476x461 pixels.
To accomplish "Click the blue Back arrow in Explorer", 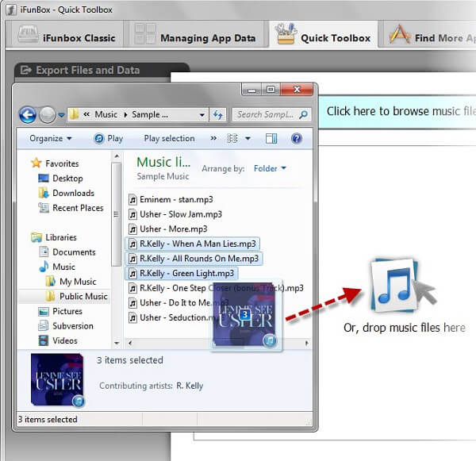I will (x=28, y=115).
